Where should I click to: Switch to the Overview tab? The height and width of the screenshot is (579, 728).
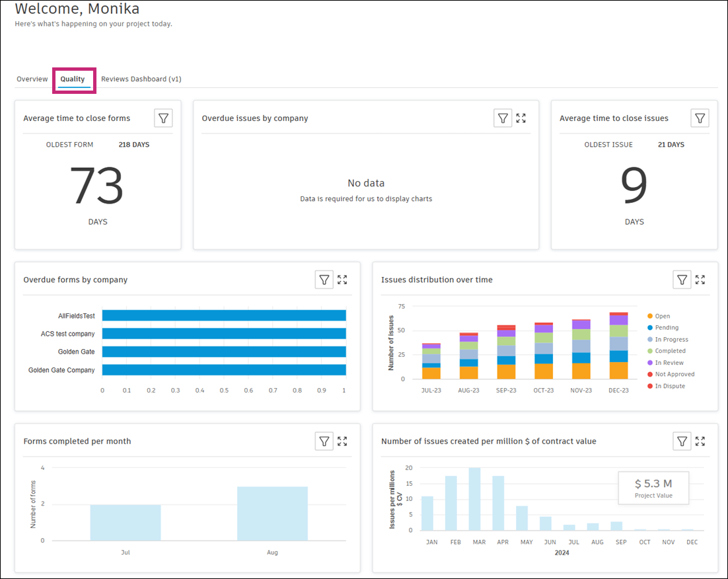(x=32, y=79)
